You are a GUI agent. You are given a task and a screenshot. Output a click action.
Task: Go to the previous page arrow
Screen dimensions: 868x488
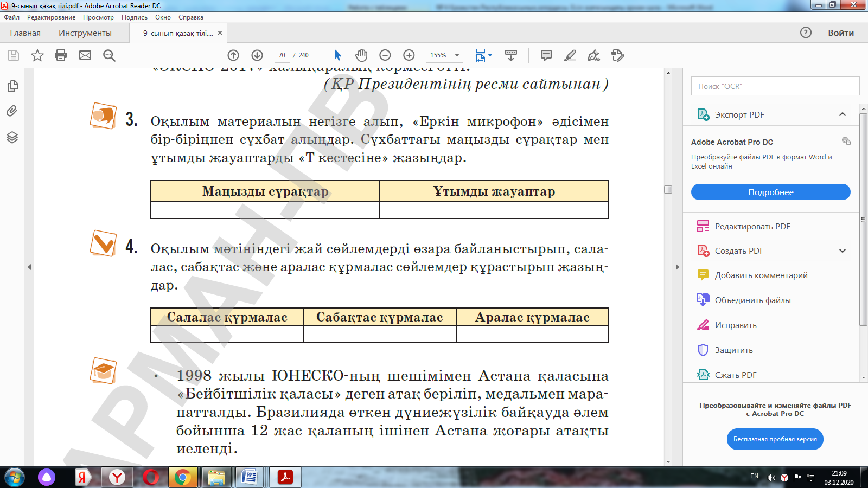233,55
